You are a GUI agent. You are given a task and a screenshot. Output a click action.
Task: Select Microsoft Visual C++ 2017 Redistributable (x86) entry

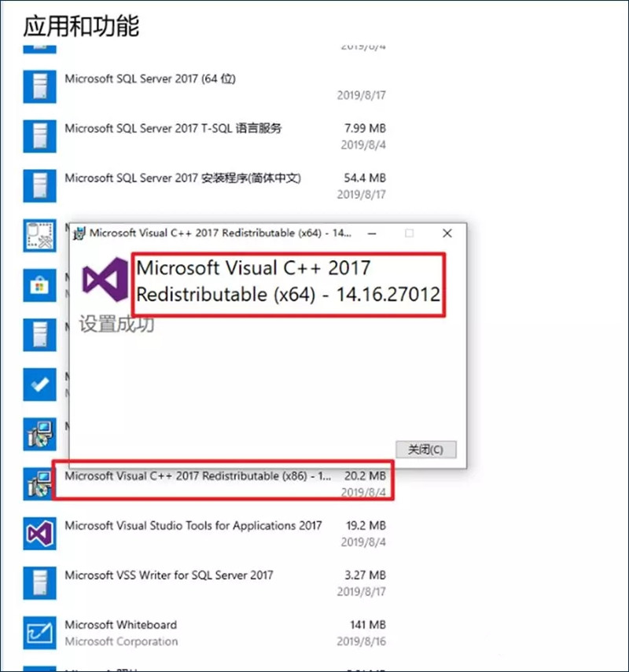[204, 484]
